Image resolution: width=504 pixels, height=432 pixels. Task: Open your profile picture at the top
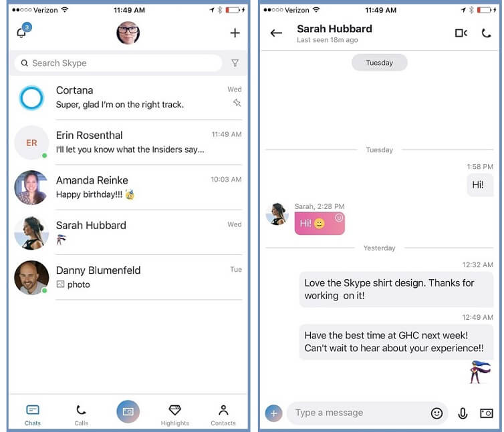[128, 33]
